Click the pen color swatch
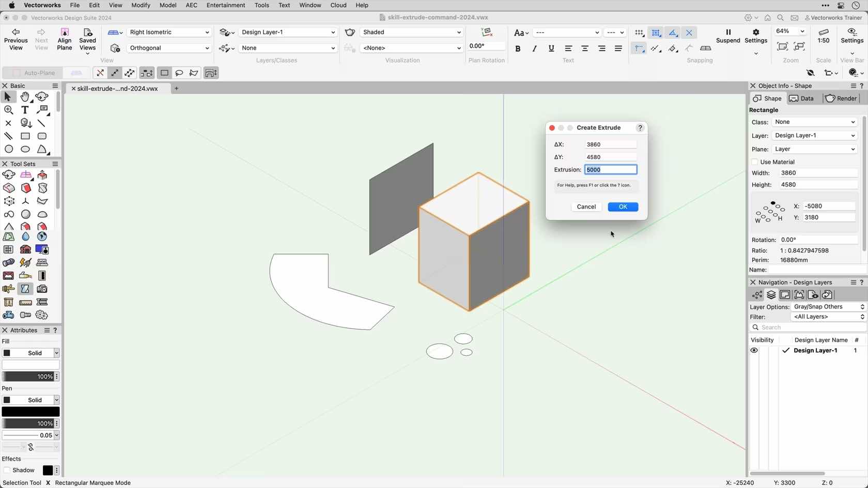868x488 pixels. 30,412
